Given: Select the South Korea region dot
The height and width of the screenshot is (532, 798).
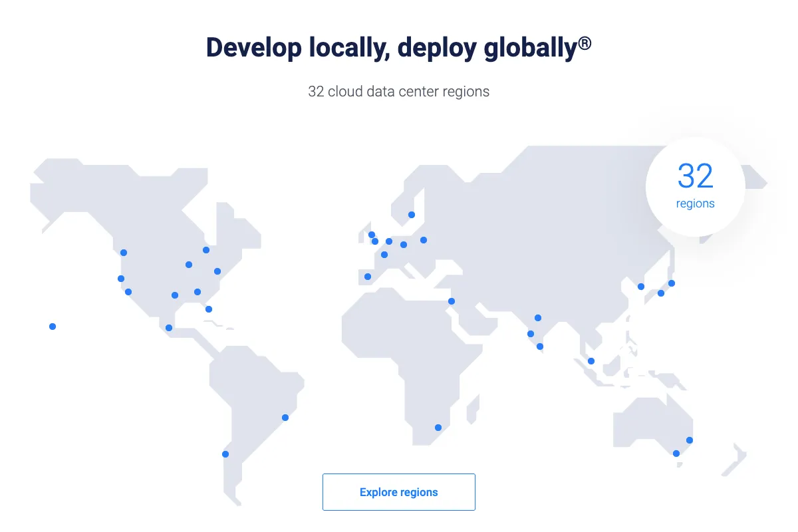Looking at the screenshot, I should 641,287.
